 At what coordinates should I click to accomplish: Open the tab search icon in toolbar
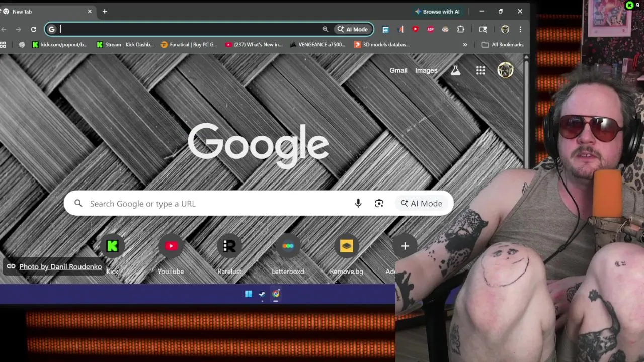[483, 29]
